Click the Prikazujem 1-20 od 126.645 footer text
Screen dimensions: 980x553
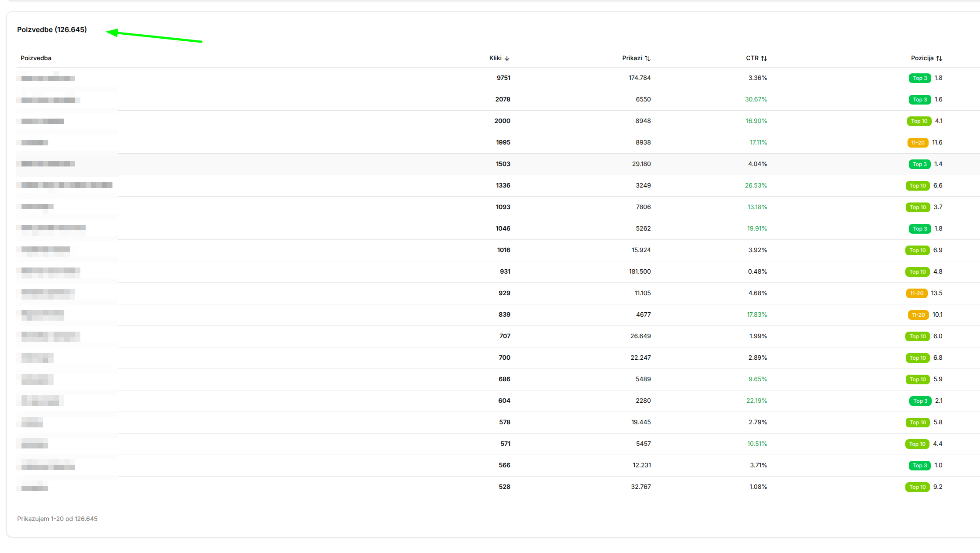57,519
